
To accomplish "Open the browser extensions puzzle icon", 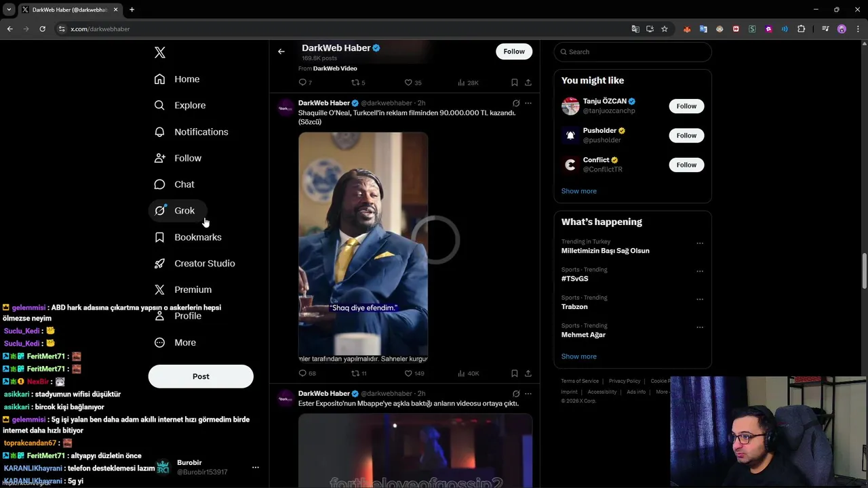I will coord(802,29).
